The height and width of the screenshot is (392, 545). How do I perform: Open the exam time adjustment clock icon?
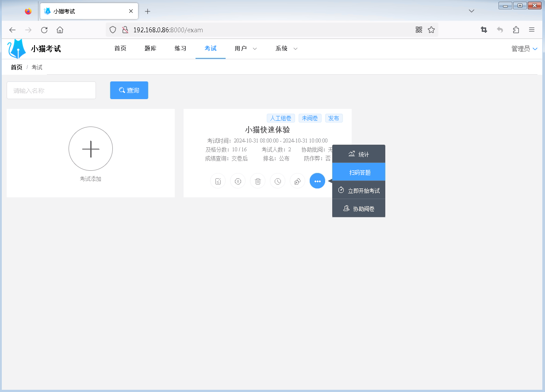[x=277, y=181]
